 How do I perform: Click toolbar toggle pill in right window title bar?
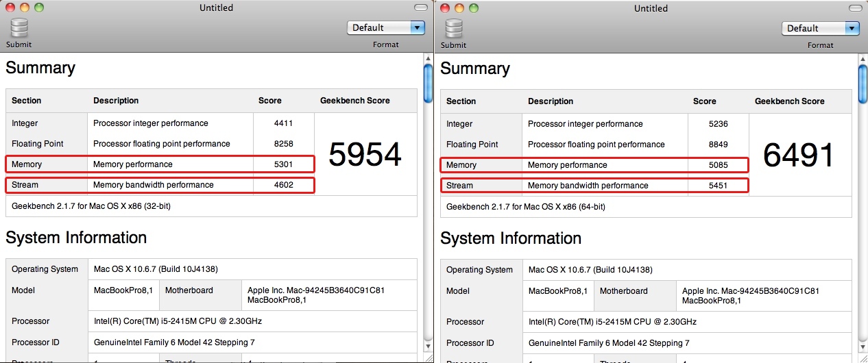point(856,8)
